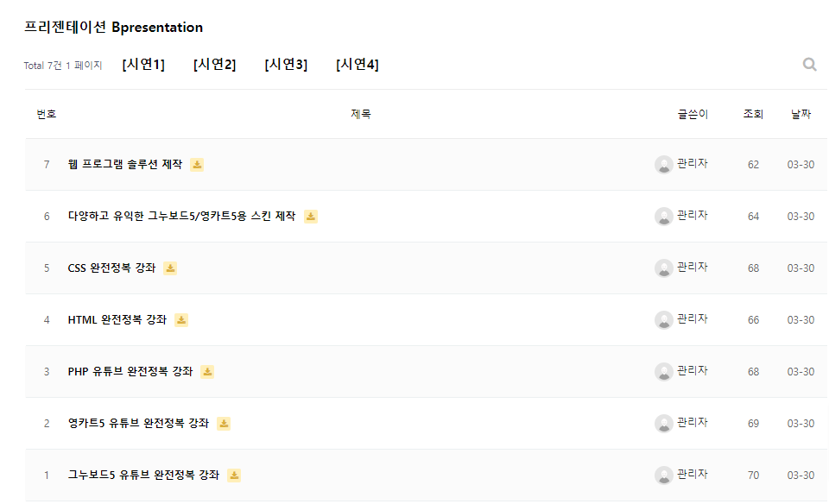Screen dimensions: 829x504
Task: Click the 조회 column header
Action: [753, 114]
